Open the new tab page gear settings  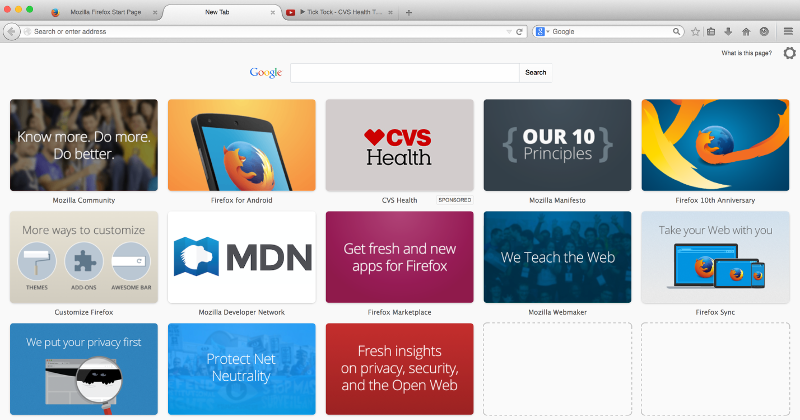(790, 53)
